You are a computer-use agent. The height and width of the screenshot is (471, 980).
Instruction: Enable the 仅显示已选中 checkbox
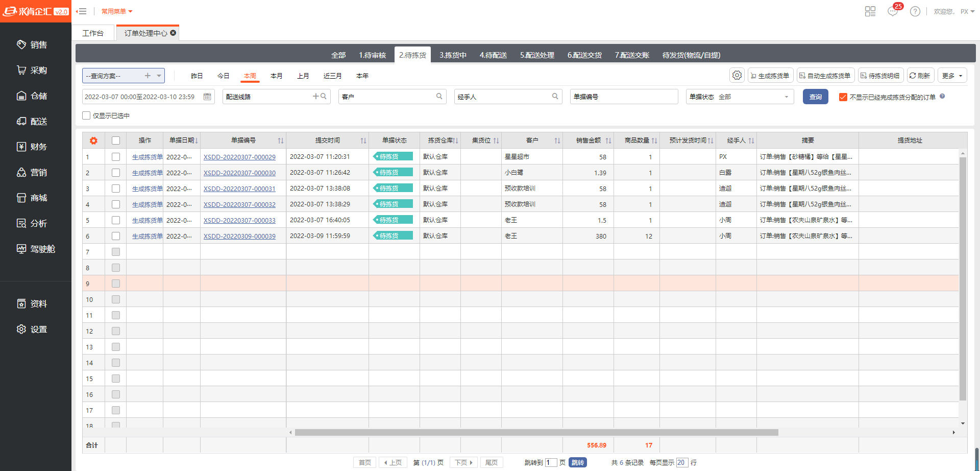[x=86, y=115]
